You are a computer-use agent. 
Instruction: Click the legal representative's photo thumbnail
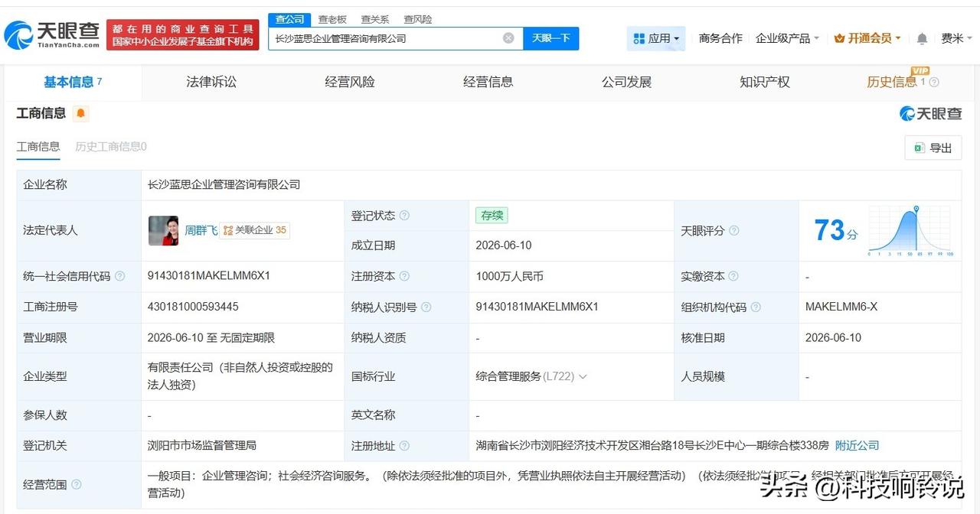tap(163, 230)
